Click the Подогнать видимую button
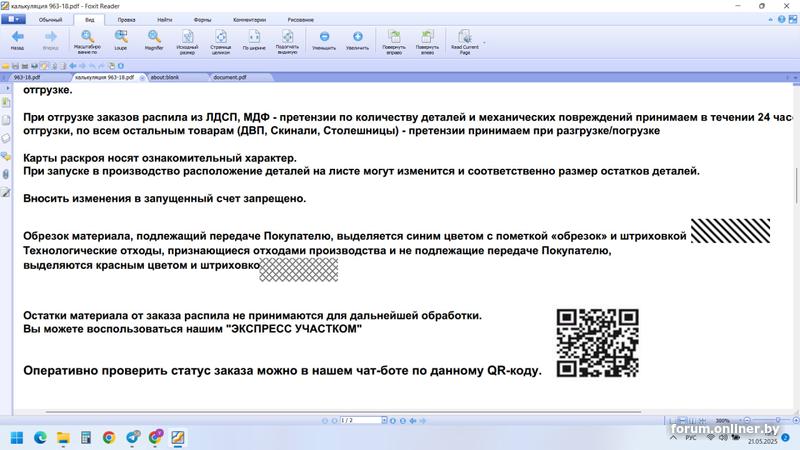Screen dimensions: 800x450 pos(287,41)
